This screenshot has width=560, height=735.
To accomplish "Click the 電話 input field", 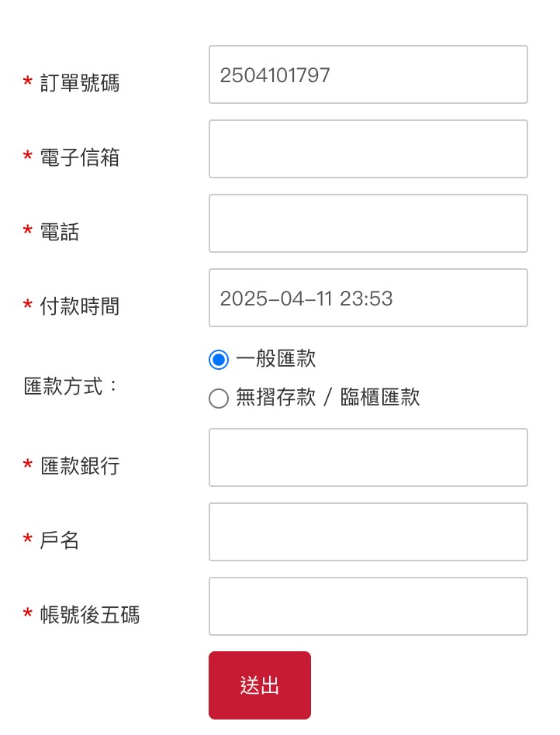I will (368, 223).
